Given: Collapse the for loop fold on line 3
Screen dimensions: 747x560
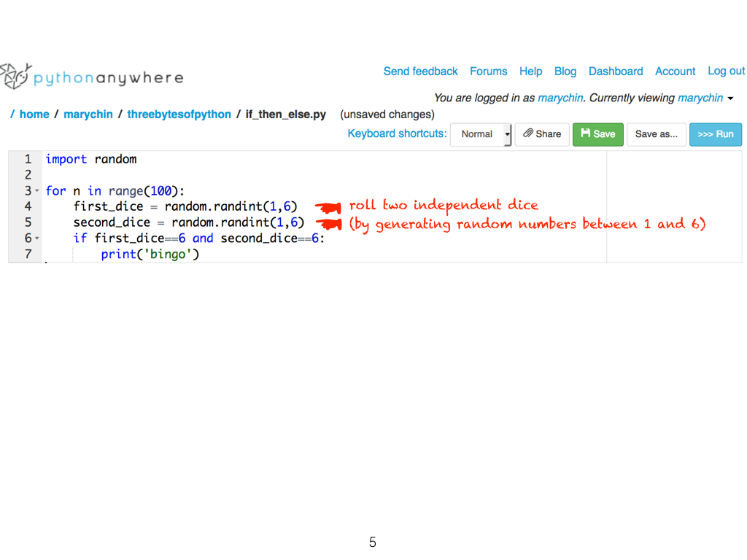Looking at the screenshot, I should pyautogui.click(x=36, y=191).
